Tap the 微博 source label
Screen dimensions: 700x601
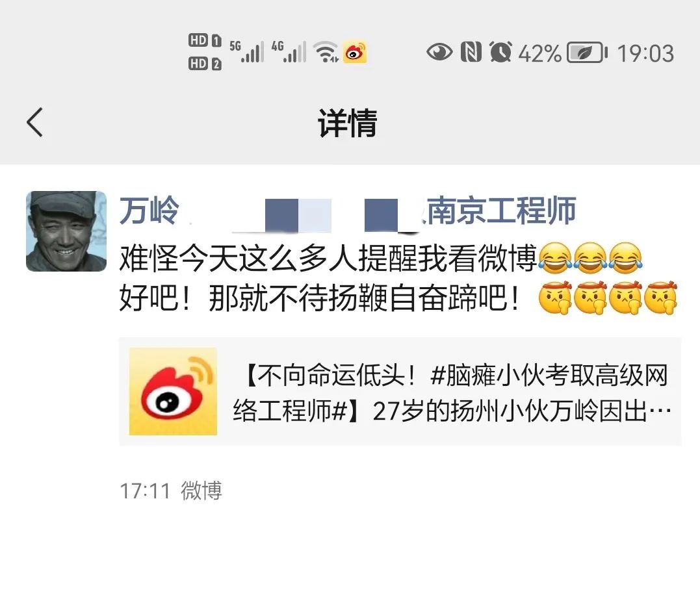[x=201, y=491]
